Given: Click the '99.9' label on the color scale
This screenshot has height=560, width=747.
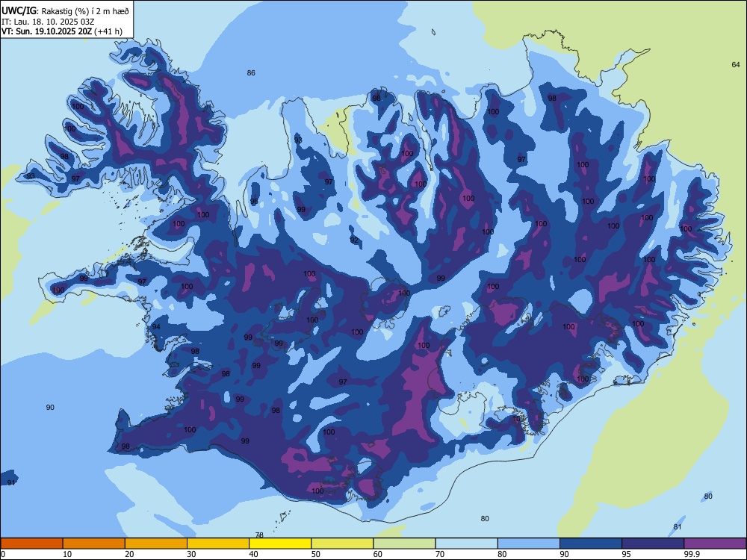Looking at the screenshot, I should [692, 554].
